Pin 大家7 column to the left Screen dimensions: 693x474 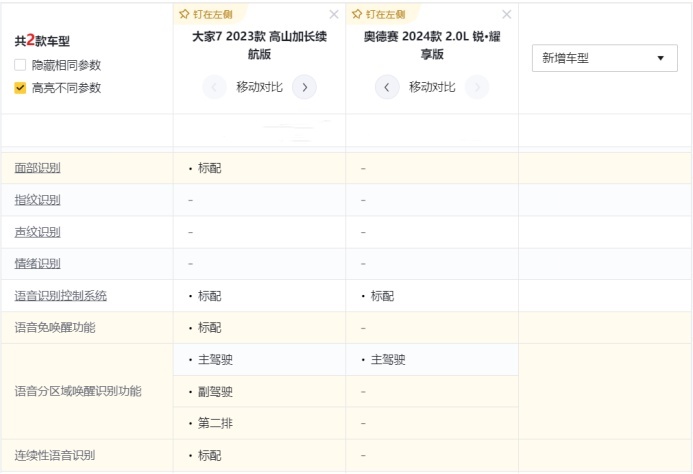coord(206,15)
